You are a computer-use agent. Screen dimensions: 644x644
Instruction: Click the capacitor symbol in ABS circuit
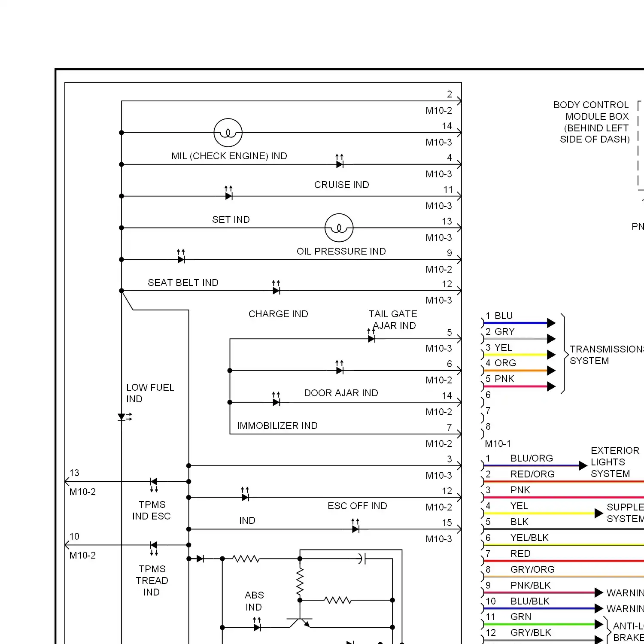[x=362, y=559]
